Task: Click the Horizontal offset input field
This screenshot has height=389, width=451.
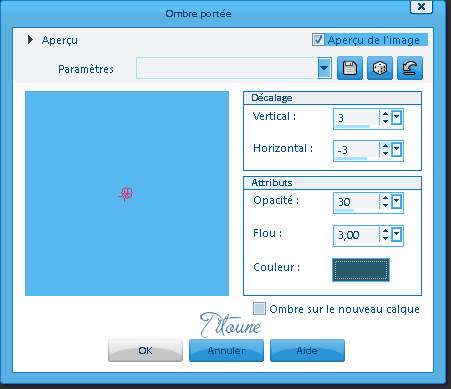Action: 356,151
